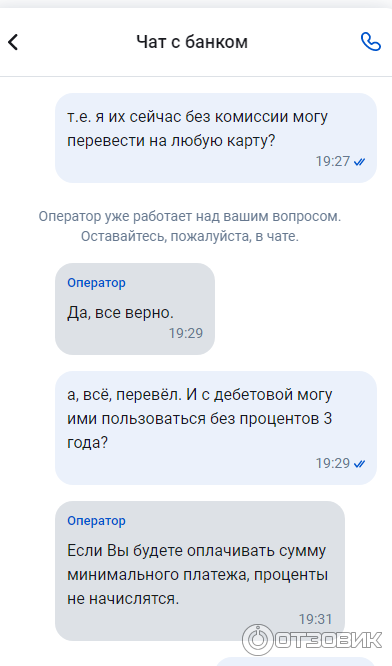Click the partially visible bubble at bottom

(295, 662)
